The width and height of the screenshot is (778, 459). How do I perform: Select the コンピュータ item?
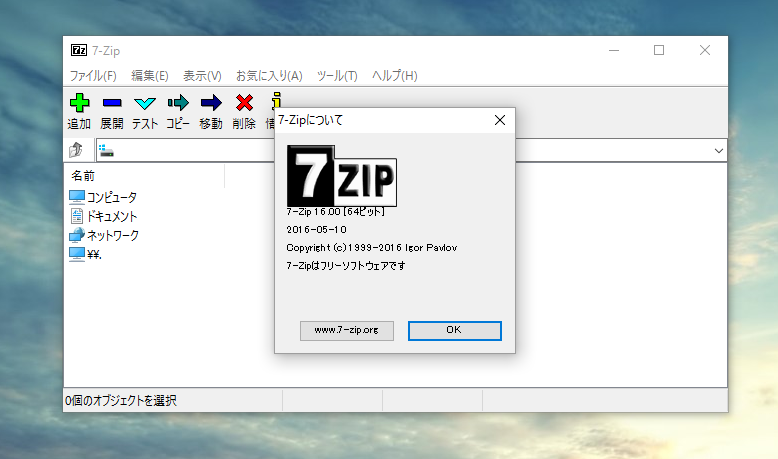pos(103,197)
